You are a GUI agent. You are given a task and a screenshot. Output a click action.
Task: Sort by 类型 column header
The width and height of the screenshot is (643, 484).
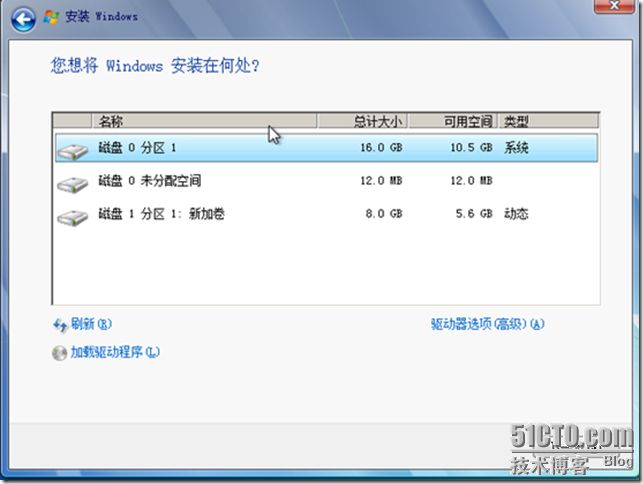point(548,121)
